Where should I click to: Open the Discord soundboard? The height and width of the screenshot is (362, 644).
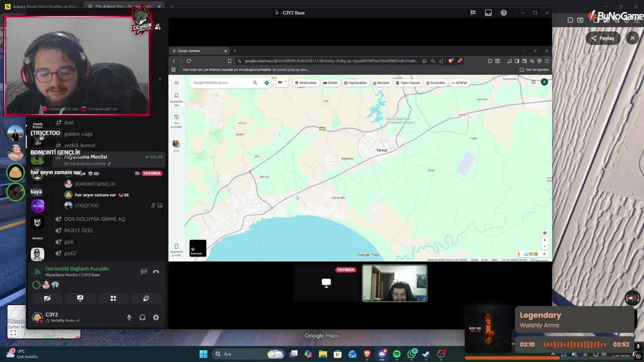[x=146, y=298]
